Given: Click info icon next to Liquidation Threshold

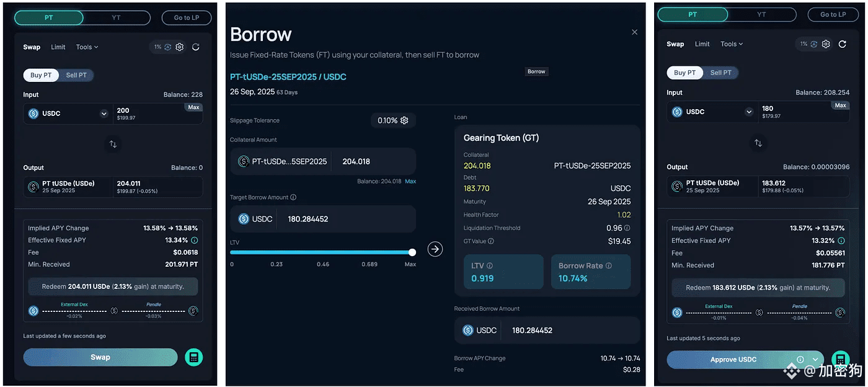Looking at the screenshot, I should [x=627, y=228].
